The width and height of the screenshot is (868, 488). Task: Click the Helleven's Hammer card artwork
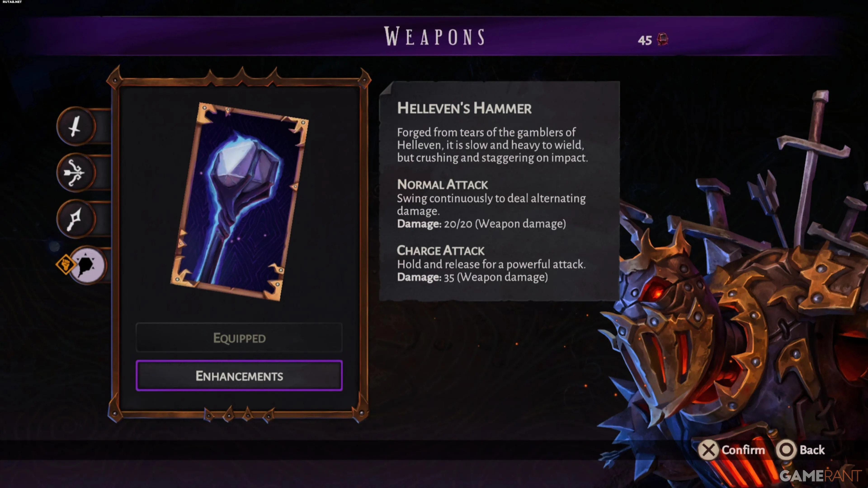tap(240, 202)
